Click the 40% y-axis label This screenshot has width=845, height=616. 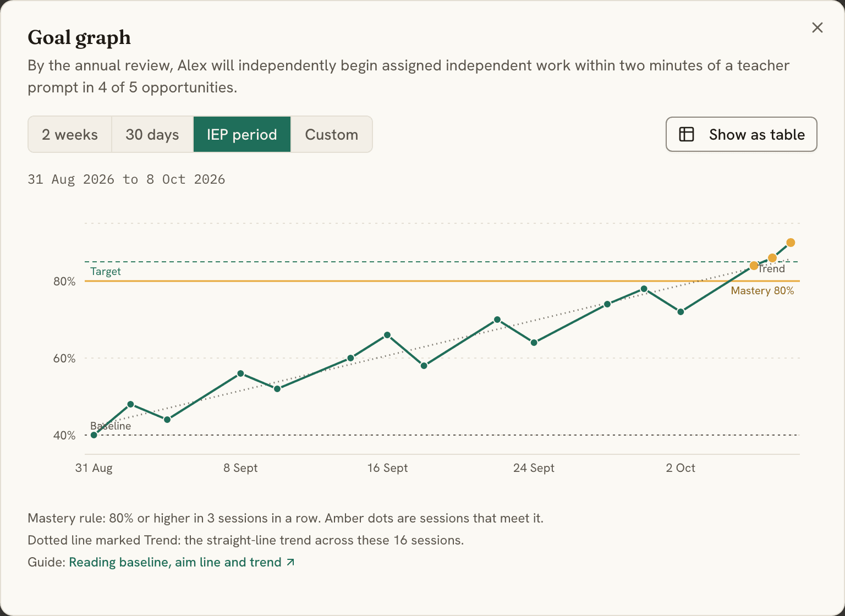tap(64, 436)
